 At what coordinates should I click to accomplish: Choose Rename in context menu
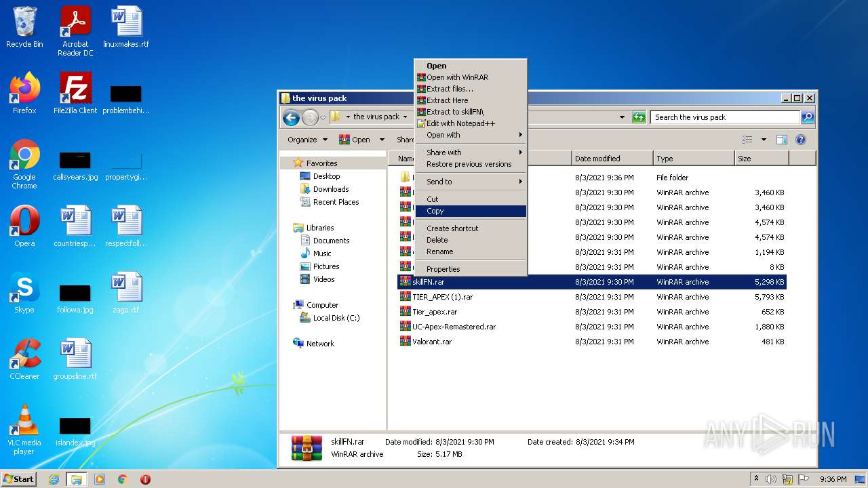point(471,251)
